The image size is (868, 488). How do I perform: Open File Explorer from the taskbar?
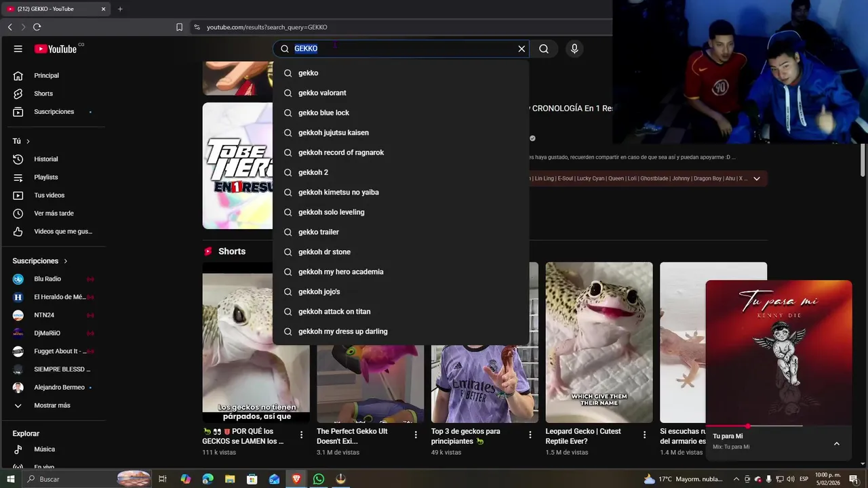tap(230, 479)
